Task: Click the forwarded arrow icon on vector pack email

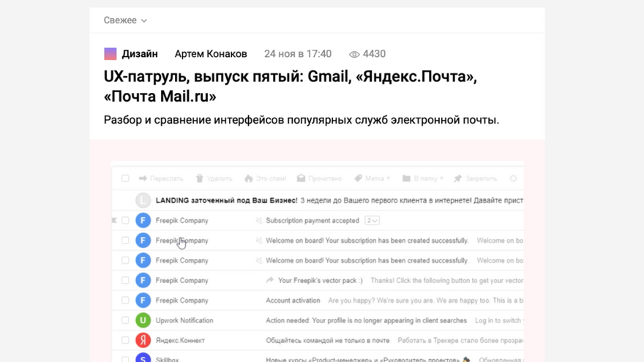Action: [x=269, y=280]
